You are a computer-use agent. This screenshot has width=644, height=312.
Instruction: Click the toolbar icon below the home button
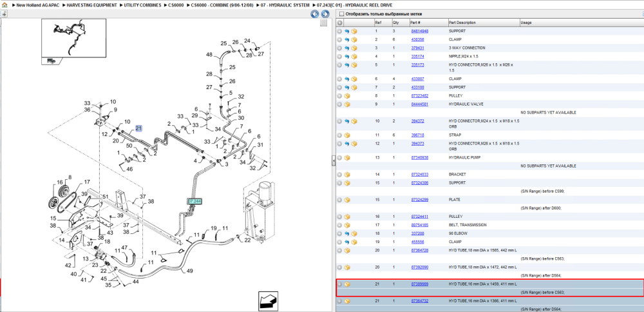(4, 14)
